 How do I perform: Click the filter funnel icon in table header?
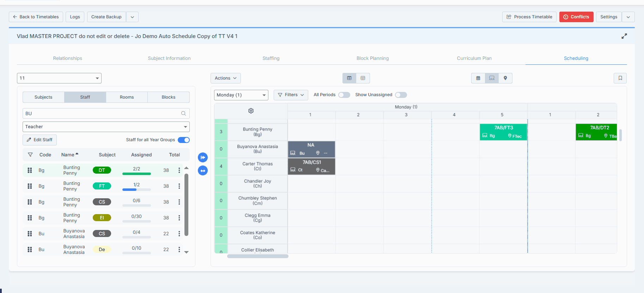click(30, 155)
